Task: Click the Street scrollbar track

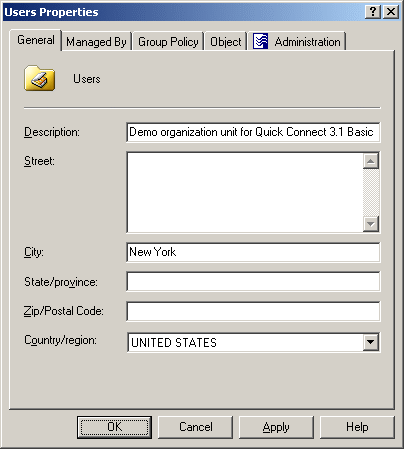Action: 371,192
